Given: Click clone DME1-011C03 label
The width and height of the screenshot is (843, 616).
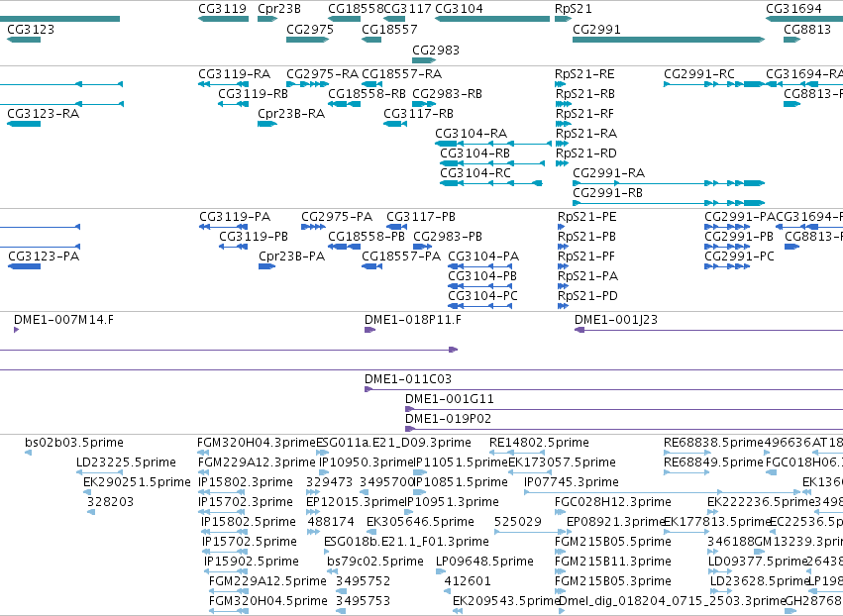Looking at the screenshot, I should coord(407,379).
